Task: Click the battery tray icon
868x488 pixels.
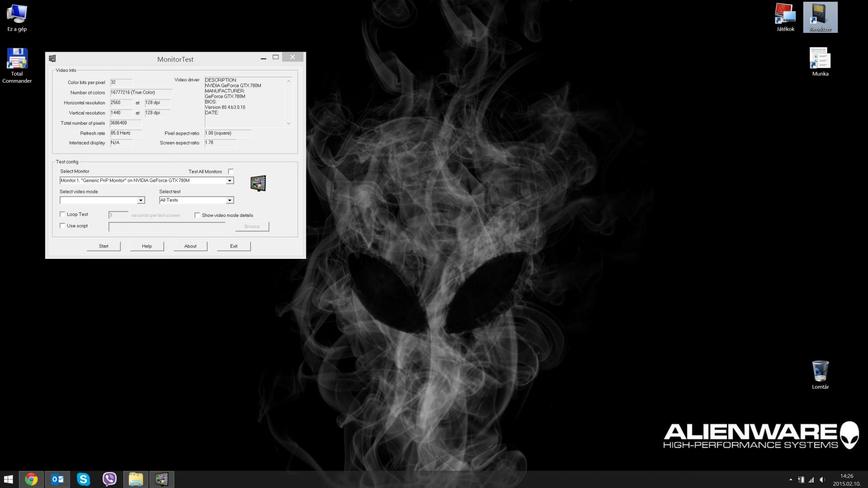Action: 801,479
